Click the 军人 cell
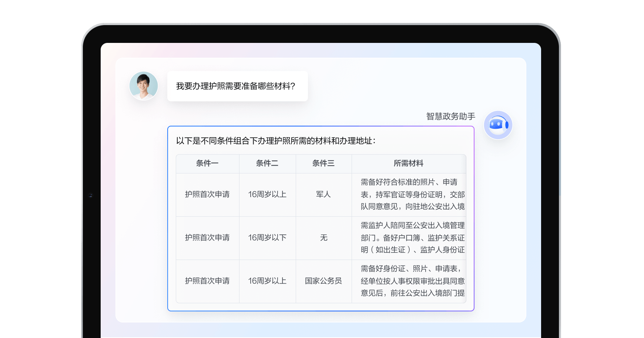644x338 pixels. click(x=323, y=195)
